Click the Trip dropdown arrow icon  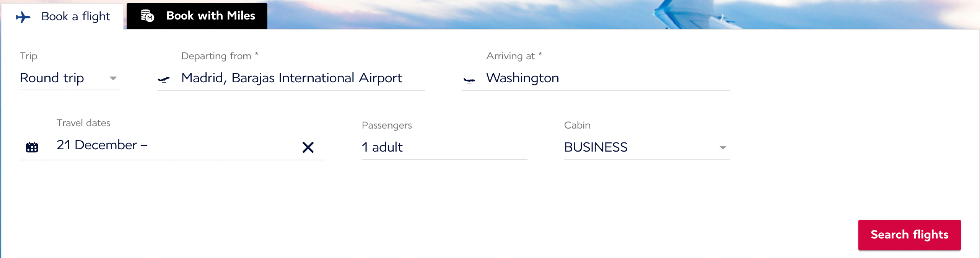coord(113,79)
